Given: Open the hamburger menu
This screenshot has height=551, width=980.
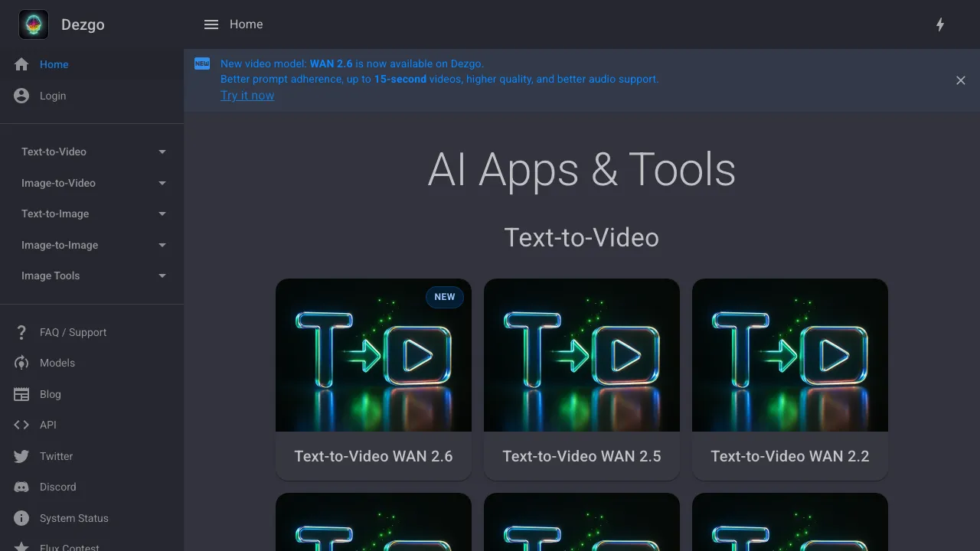Looking at the screenshot, I should (x=211, y=24).
